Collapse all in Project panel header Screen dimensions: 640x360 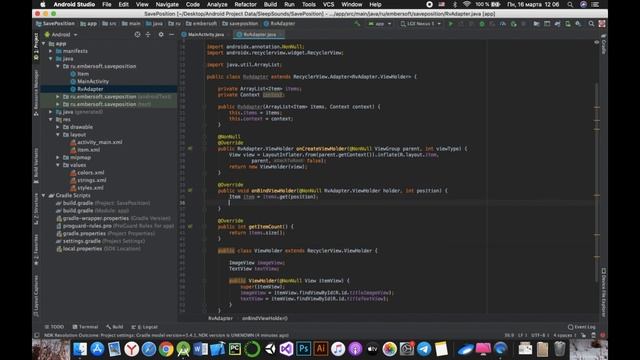click(148, 35)
